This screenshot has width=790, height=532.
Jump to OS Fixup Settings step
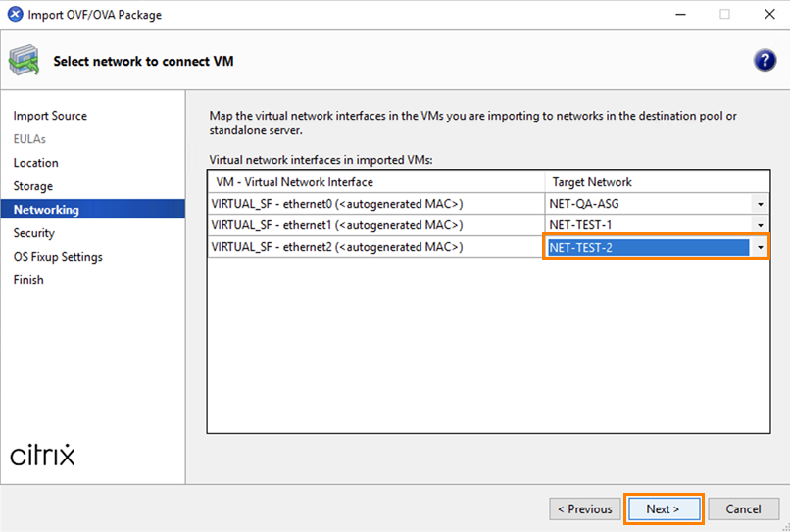coord(58,257)
